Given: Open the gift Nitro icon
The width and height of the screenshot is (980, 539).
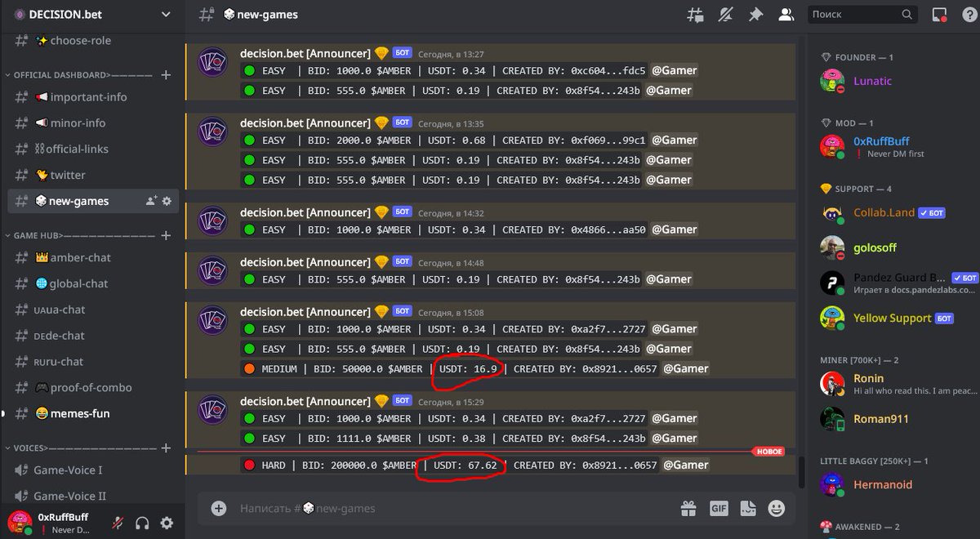Looking at the screenshot, I should tap(688, 508).
